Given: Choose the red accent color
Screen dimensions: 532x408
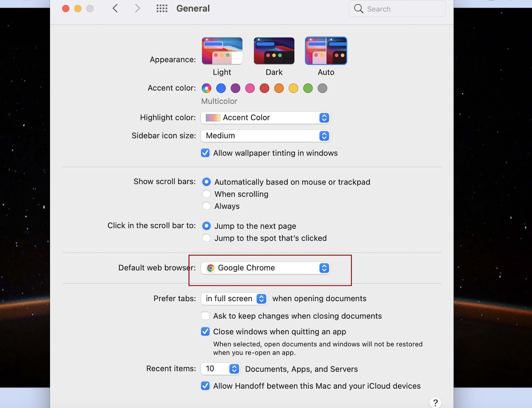Looking at the screenshot, I should (264, 88).
